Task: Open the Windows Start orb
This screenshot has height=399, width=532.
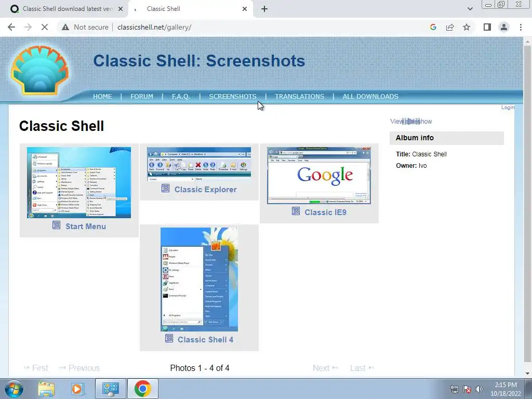Action: coord(14,389)
